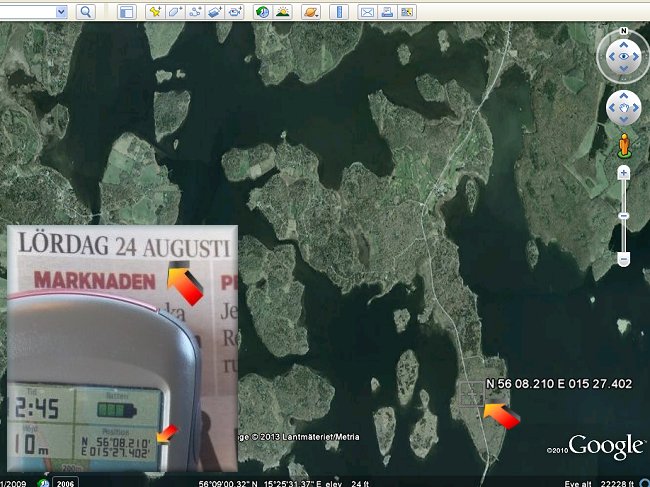Move left with the hand joystick's left arrow

[x=612, y=108]
